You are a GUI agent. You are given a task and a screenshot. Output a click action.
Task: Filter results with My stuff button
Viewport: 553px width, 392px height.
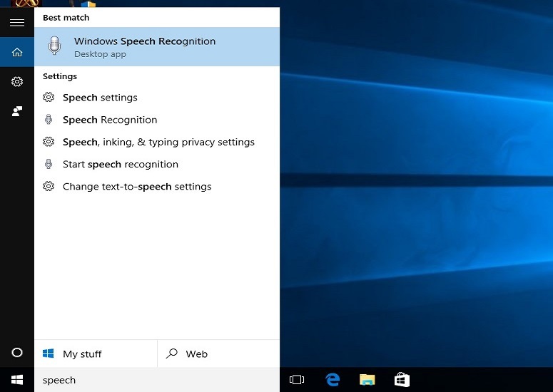[x=96, y=354]
